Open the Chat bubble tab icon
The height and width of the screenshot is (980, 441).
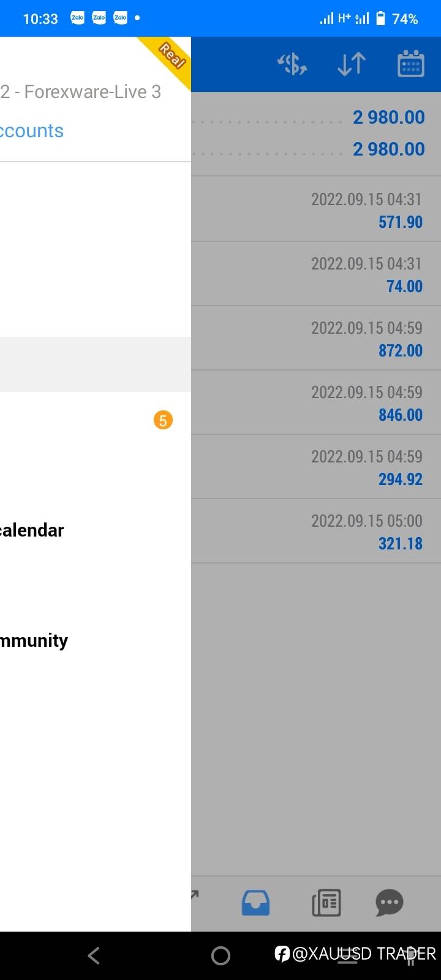coord(389,902)
